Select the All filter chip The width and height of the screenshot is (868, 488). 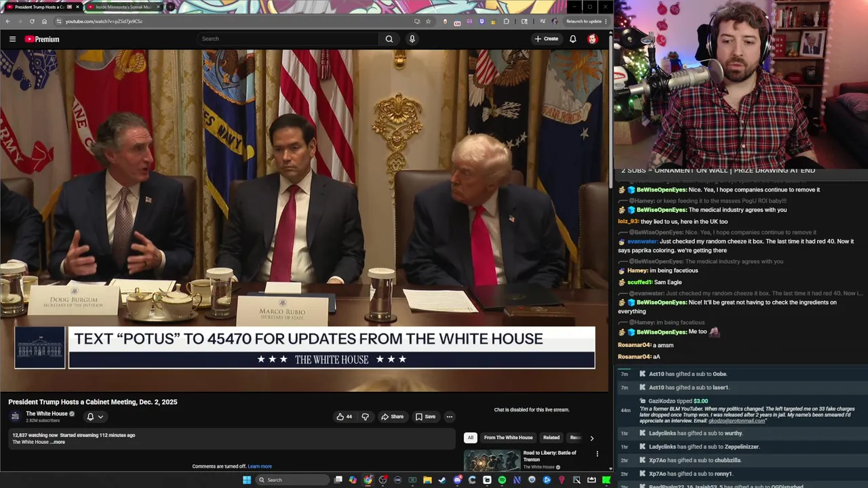470,437
